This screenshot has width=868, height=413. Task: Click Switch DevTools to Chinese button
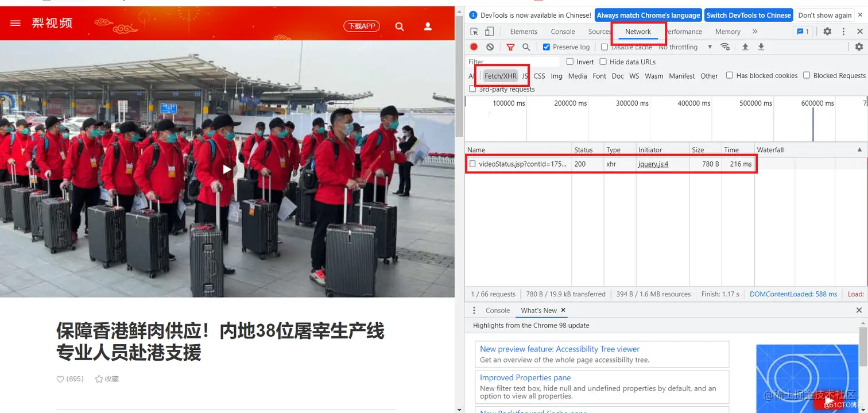[x=749, y=16]
